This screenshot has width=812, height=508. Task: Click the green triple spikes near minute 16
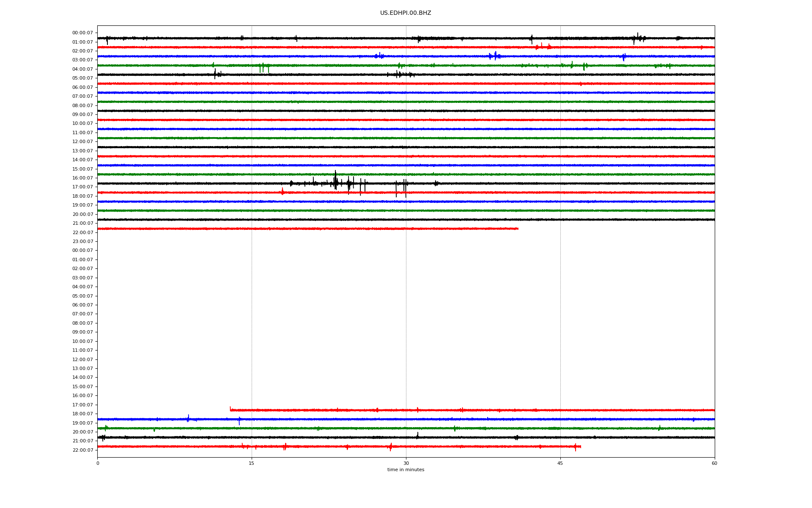[x=264, y=68]
